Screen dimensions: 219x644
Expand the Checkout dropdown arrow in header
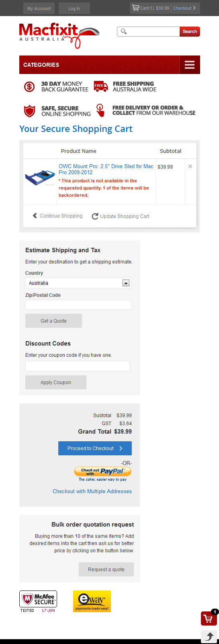coord(194,8)
